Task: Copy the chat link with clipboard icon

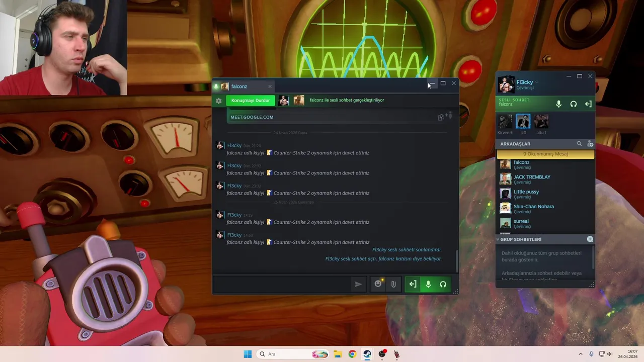Action: pos(441,117)
